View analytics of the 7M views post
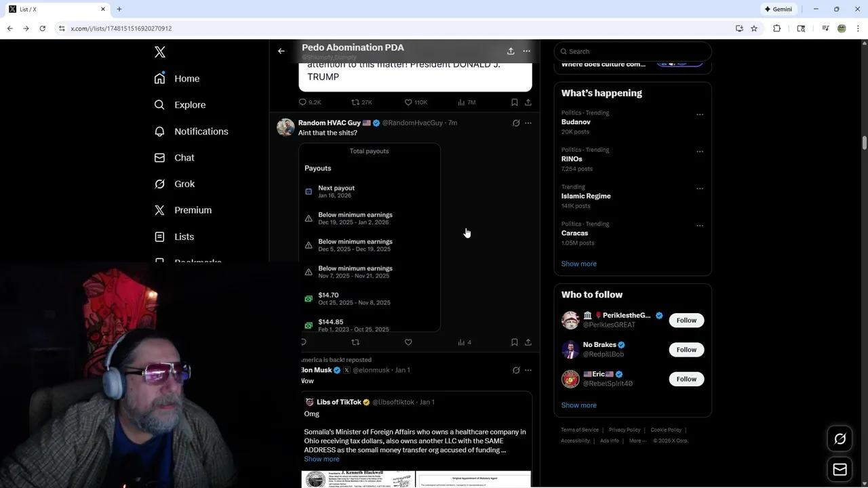Screen dimensions: 868x488 [467, 102]
